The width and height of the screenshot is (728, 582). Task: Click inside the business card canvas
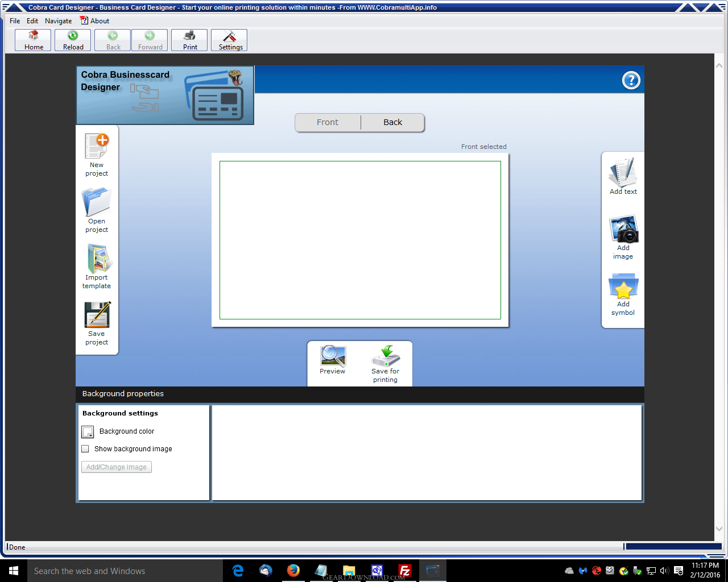click(360, 240)
